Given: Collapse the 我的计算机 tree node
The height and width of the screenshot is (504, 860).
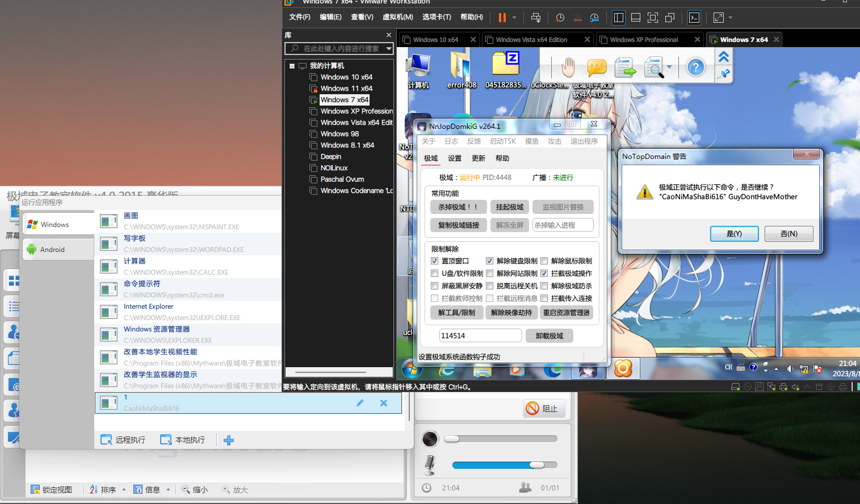Looking at the screenshot, I should pos(292,66).
